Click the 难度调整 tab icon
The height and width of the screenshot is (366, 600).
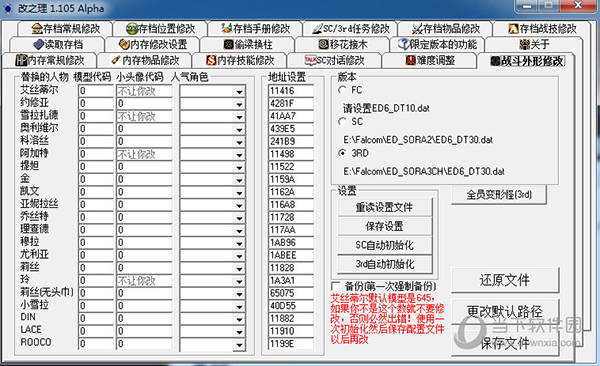tap(411, 60)
